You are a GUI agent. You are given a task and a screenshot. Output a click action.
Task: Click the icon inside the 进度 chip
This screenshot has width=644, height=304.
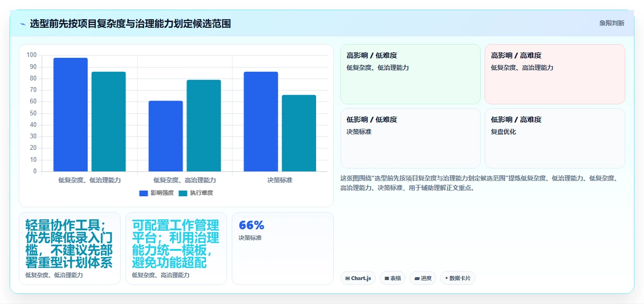[x=417, y=278]
